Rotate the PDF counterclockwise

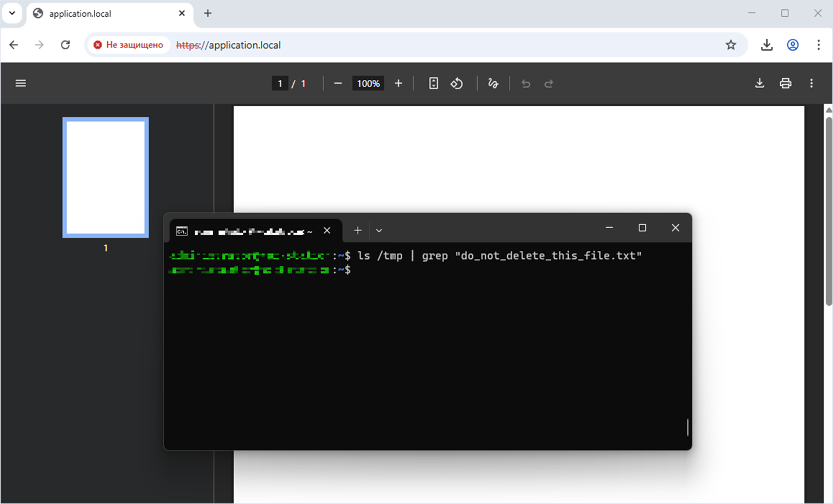click(457, 83)
